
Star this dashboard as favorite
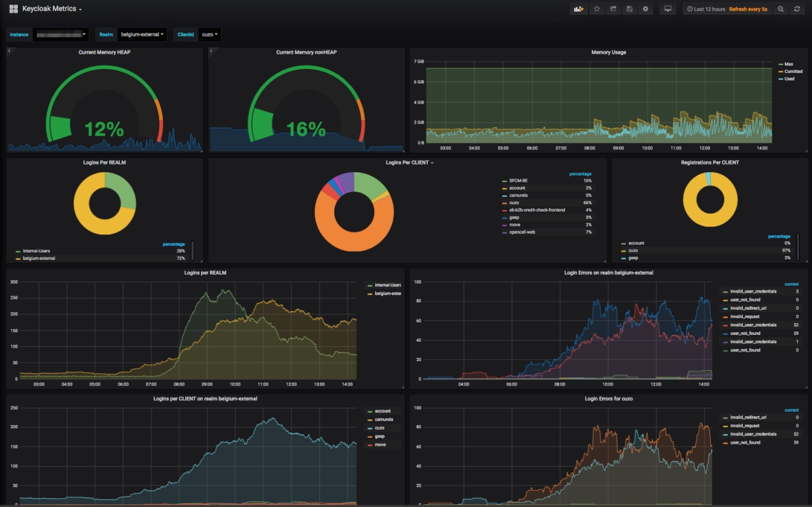tap(597, 9)
